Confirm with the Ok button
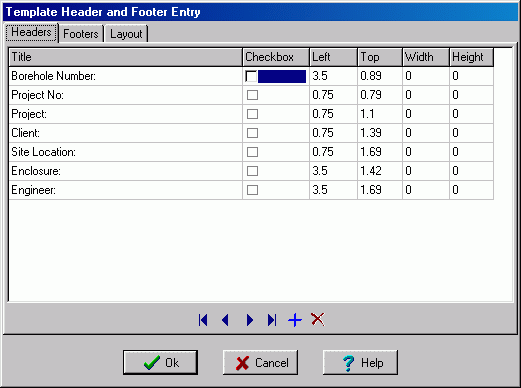 pos(161,362)
